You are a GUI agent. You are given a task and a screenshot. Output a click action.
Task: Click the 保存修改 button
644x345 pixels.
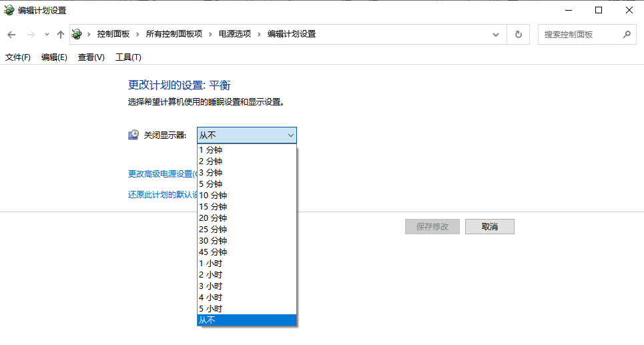point(432,226)
